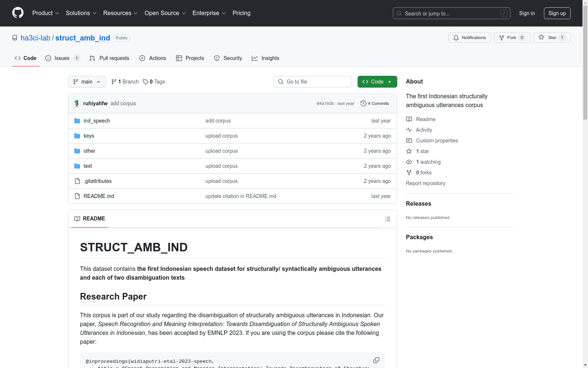
Task: Click the page vertical scrollbar thumb
Action: click(585, 63)
